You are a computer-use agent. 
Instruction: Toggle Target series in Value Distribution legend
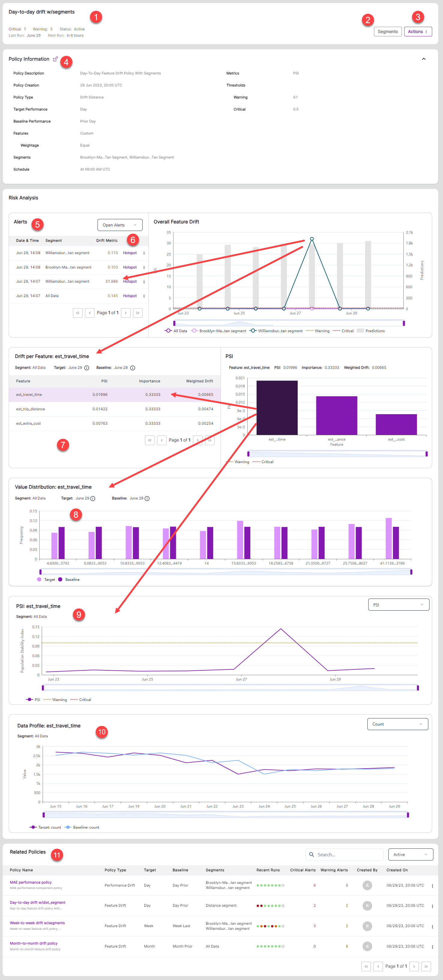46,579
